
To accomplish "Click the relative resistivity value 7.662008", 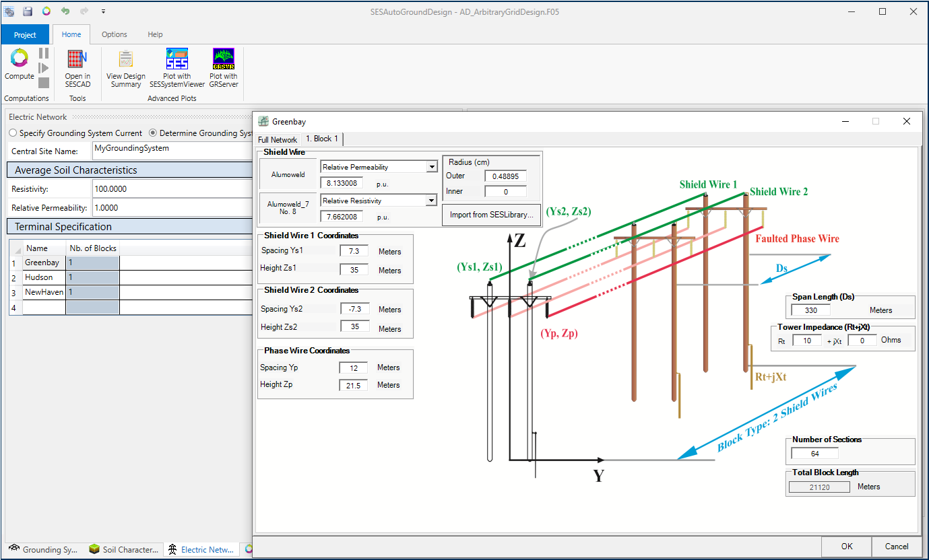I will pyautogui.click(x=342, y=216).
